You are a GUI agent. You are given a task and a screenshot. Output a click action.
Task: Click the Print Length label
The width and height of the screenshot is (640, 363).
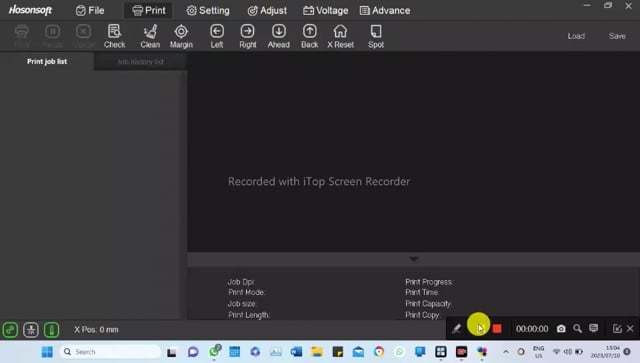pos(249,315)
